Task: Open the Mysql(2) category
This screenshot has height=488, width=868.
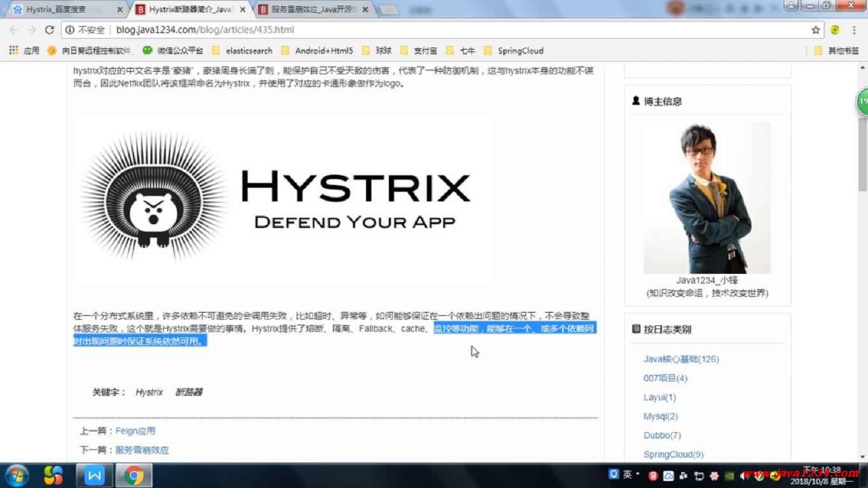Action: (x=661, y=416)
